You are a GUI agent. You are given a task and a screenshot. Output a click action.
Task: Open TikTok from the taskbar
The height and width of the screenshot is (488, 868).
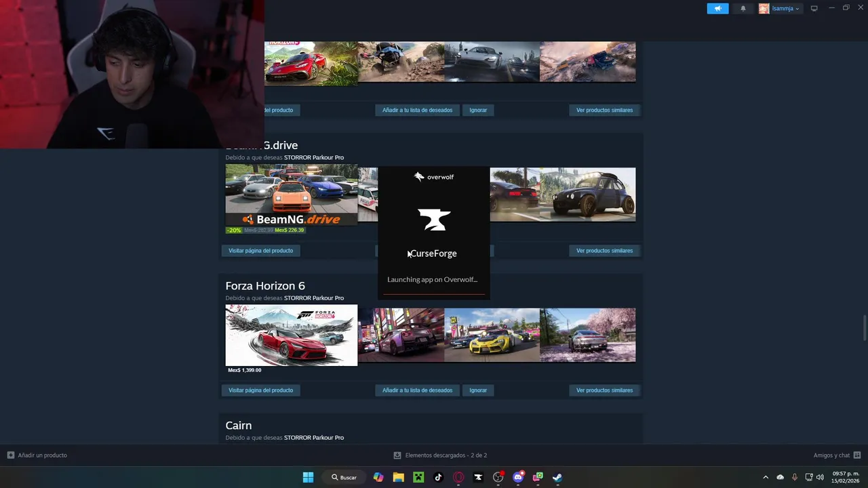point(438,477)
